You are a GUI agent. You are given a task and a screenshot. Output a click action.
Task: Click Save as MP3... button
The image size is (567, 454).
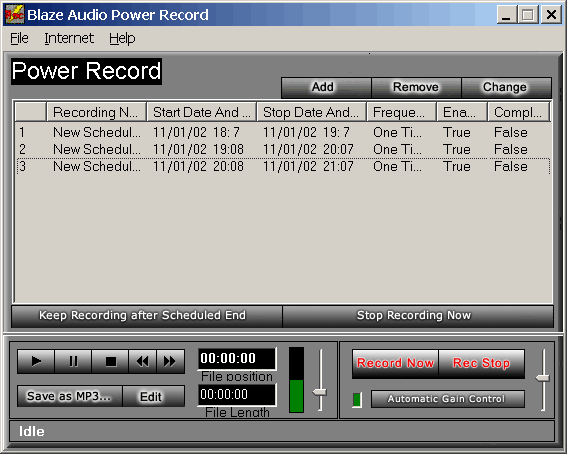70,397
